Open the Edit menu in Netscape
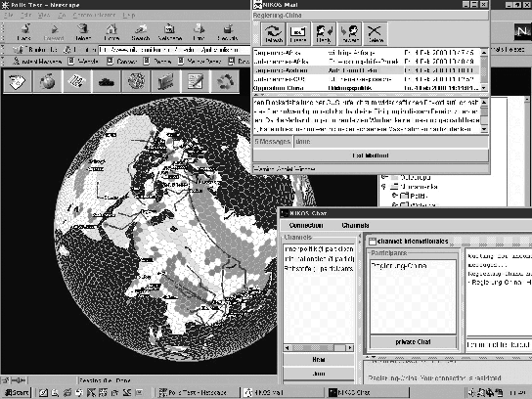532x399 pixels. pyautogui.click(x=25, y=15)
